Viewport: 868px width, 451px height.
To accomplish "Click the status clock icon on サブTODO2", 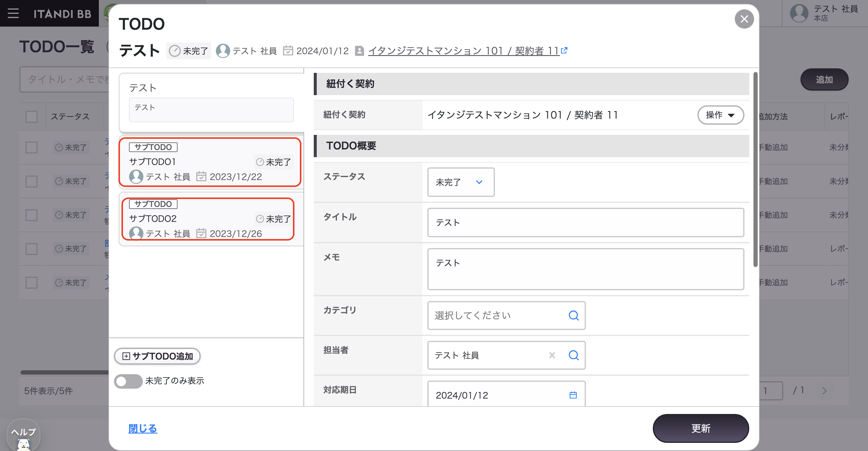I will point(260,219).
